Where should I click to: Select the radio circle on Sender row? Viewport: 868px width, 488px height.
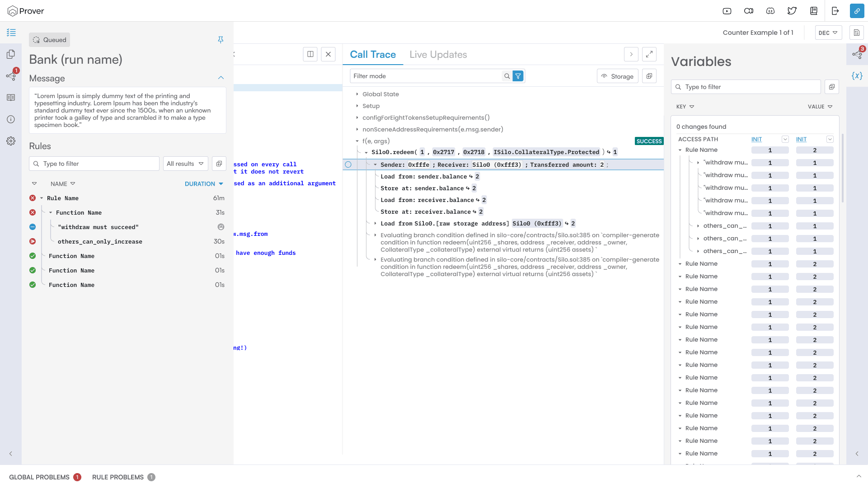coord(348,164)
